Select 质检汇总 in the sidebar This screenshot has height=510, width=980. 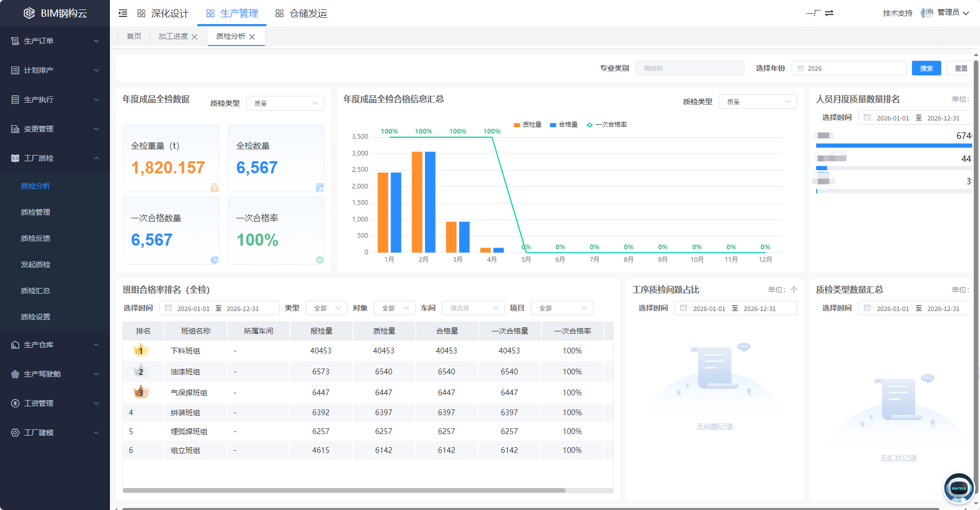pos(36,291)
